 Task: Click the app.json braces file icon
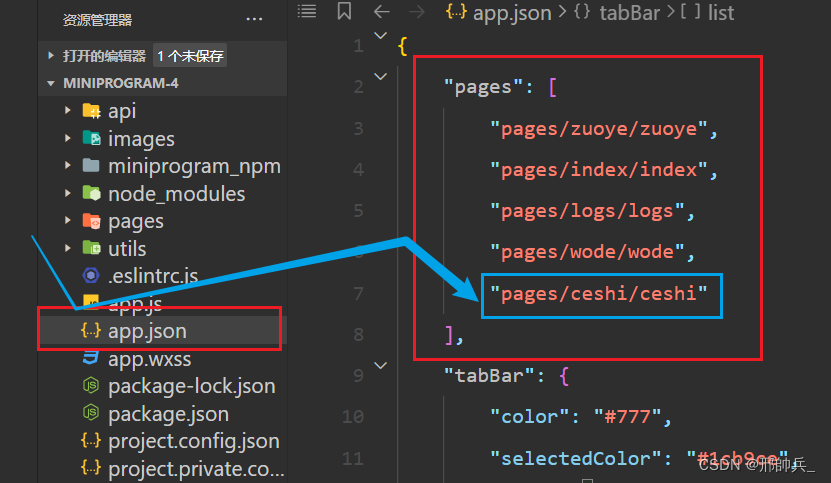click(x=91, y=331)
